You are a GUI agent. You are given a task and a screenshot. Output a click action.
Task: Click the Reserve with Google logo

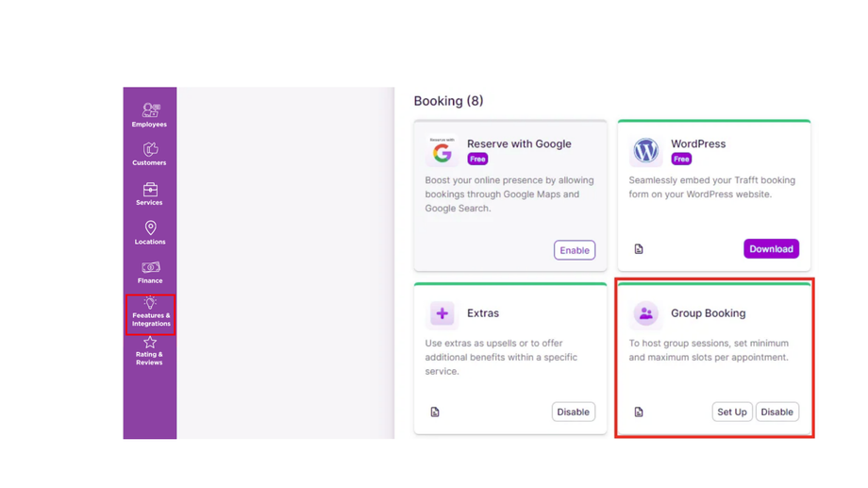click(x=442, y=151)
